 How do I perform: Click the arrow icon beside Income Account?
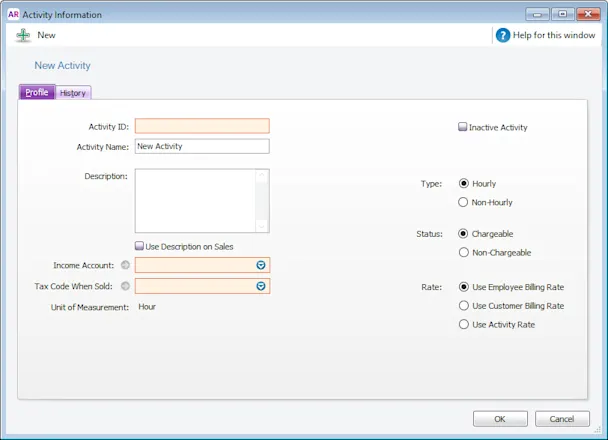pos(125,265)
